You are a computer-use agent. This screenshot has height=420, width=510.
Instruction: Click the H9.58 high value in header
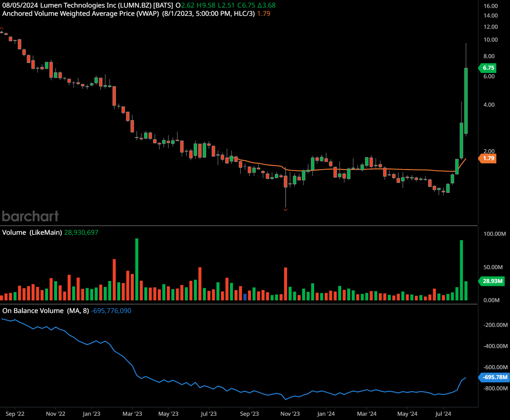tap(206, 5)
